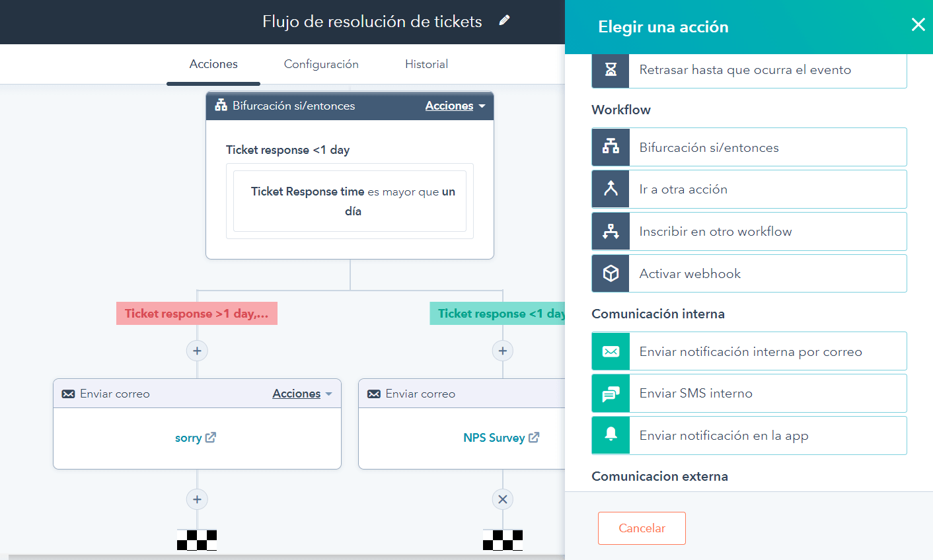Close the Elegir una acción panel
Viewport: 933px width, 560px height.
918,25
